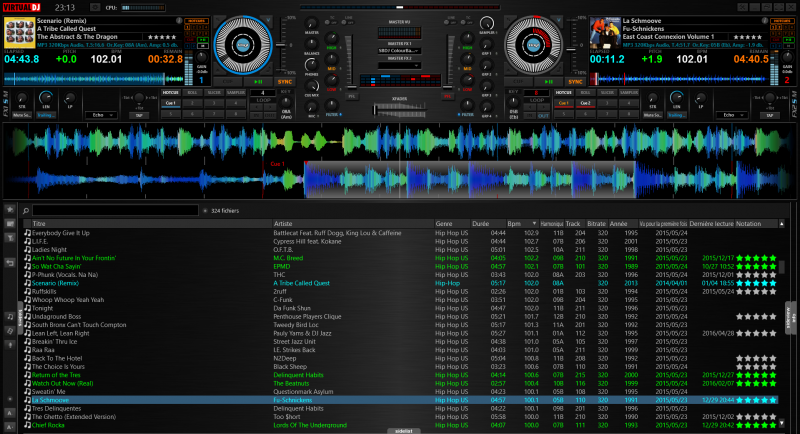This screenshot has width=800, height=434.
Task: Click the Scenario (Remix) album cover thumbnail
Action: [19, 33]
